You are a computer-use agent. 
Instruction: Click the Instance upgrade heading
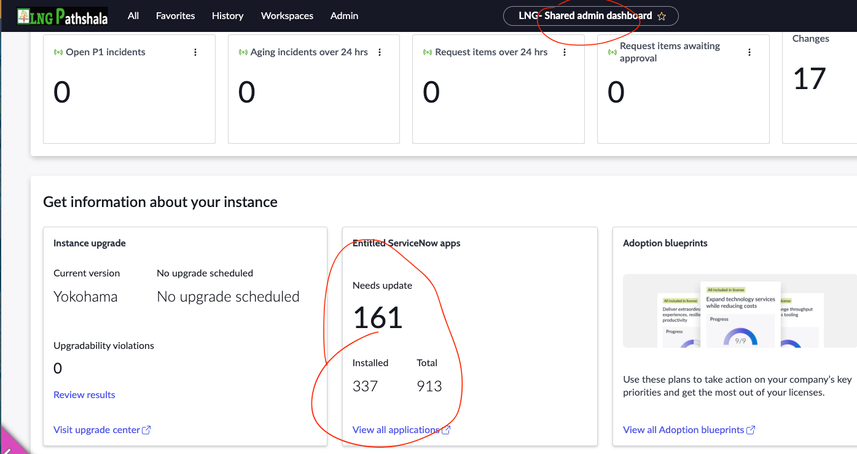(90, 243)
